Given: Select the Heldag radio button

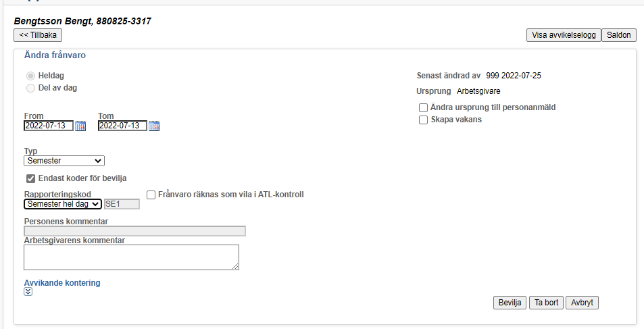Looking at the screenshot, I should pyautogui.click(x=31, y=76).
